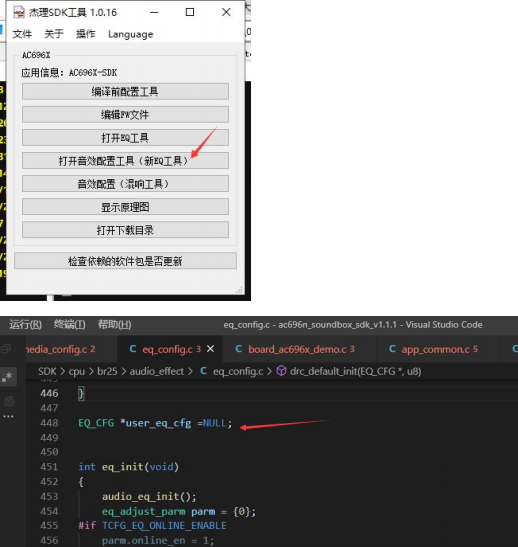Image resolution: width=518 pixels, height=547 pixels.
Task: Minimize the 杰理SDK工具 window
Action: tap(154, 12)
